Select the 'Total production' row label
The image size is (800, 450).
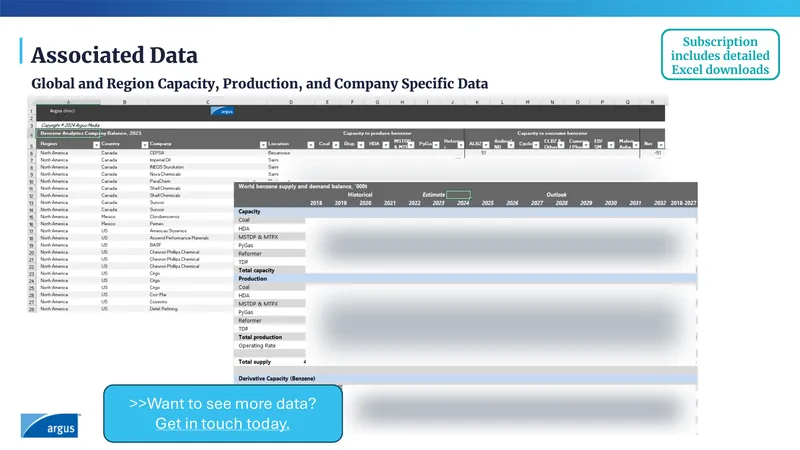(x=260, y=337)
